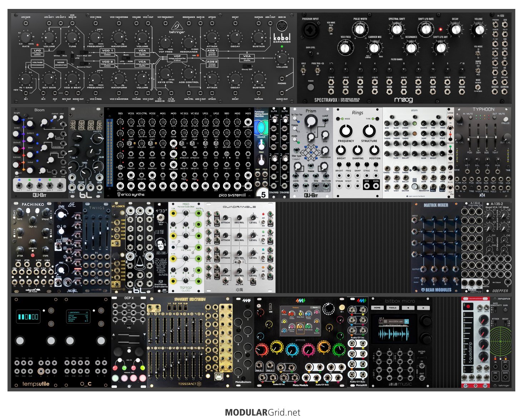The width and height of the screenshot is (526, 420).
Task: Click the Out Gain knob on Kobol
Action: [49, 79]
